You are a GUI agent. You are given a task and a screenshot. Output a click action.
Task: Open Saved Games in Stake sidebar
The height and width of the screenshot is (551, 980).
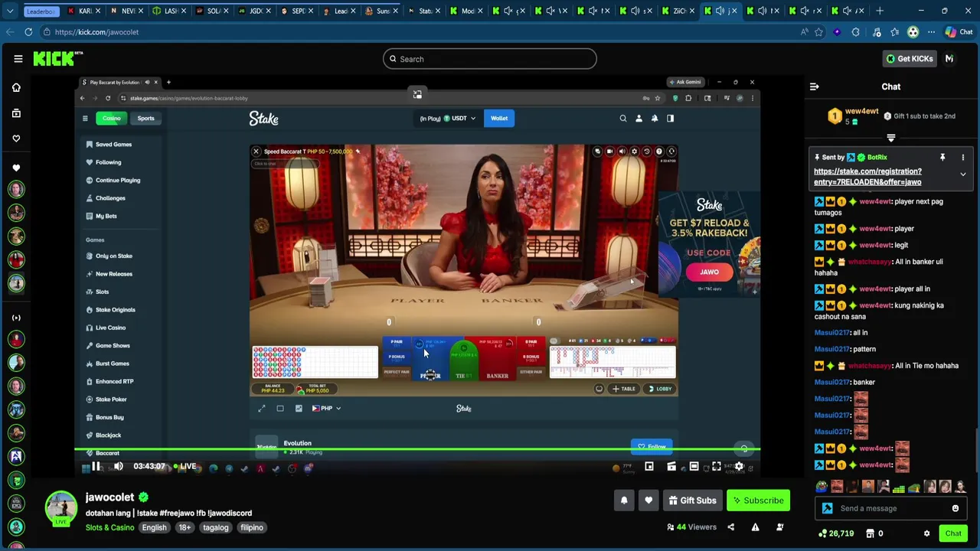pyautogui.click(x=113, y=144)
